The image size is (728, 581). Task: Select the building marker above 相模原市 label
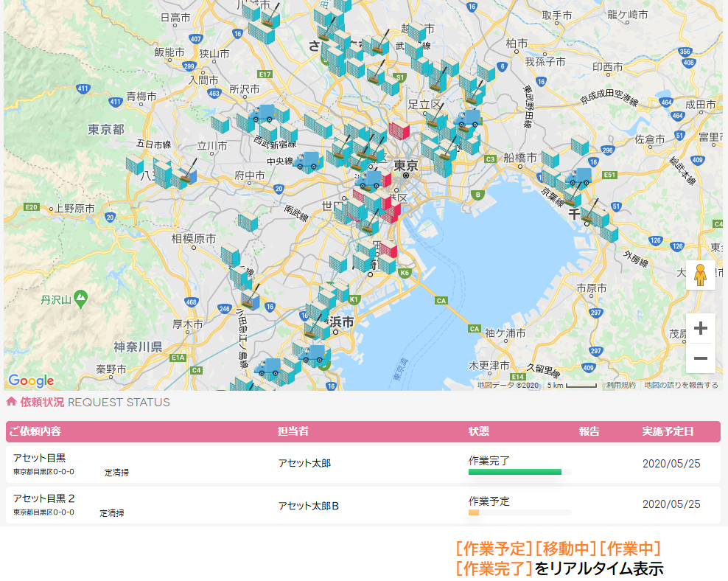248,221
